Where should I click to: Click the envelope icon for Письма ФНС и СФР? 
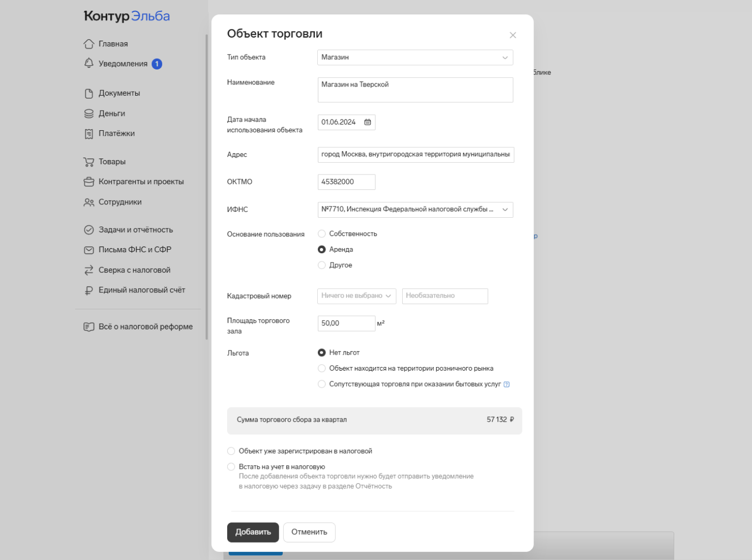[x=89, y=250]
